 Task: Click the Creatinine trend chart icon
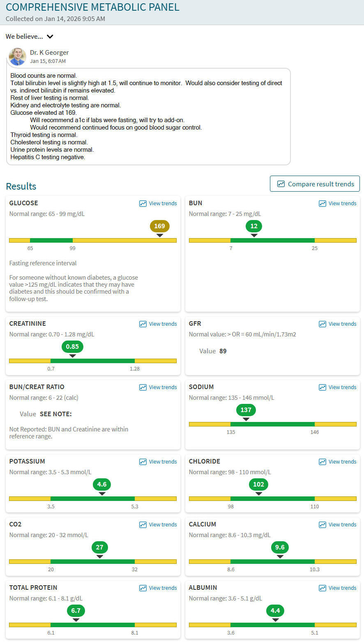(x=143, y=324)
